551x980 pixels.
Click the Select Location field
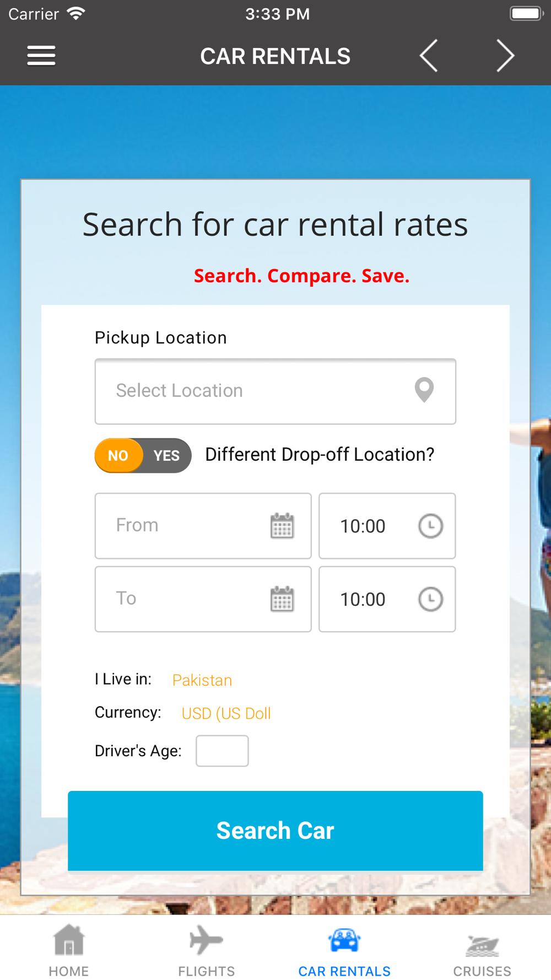275,391
